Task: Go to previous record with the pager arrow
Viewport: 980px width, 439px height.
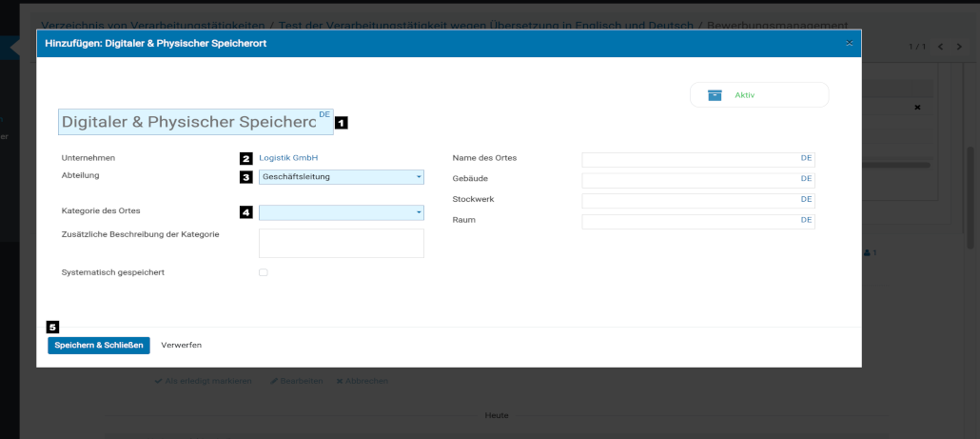Action: (x=940, y=46)
